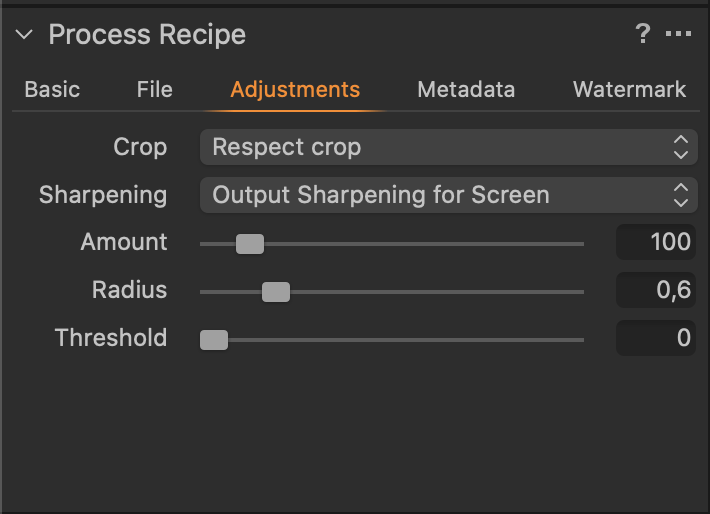
Task: Open the Crop dropdown menu
Action: 448,147
